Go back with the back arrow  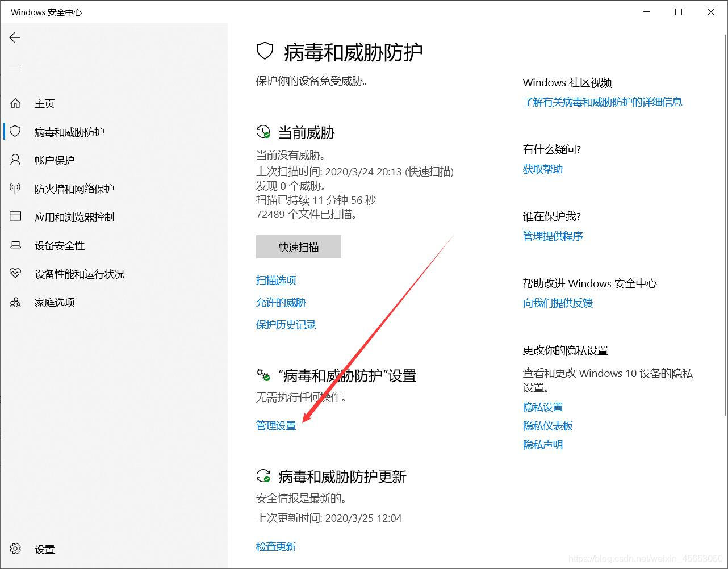pyautogui.click(x=15, y=37)
